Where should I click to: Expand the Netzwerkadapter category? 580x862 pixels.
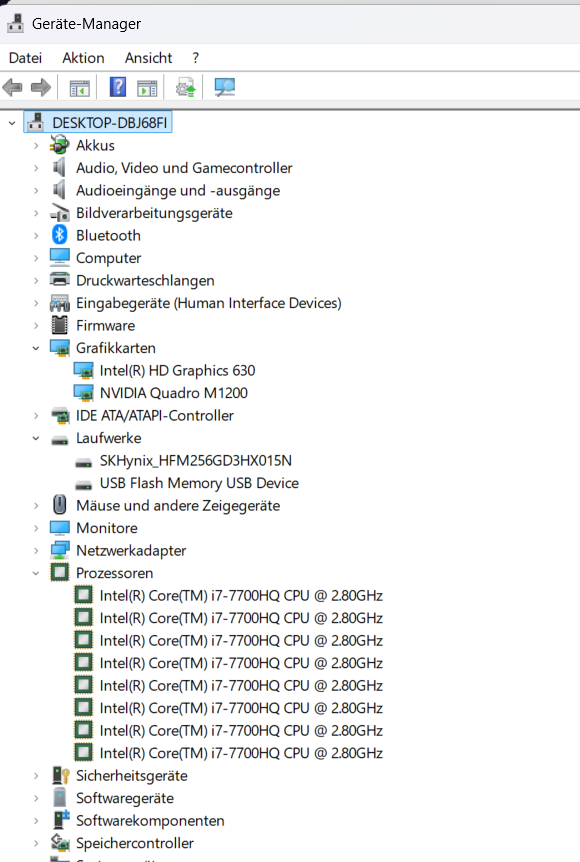(36, 550)
